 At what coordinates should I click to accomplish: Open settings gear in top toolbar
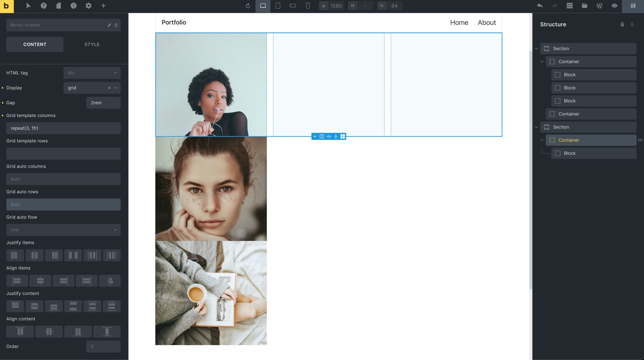[x=89, y=6]
